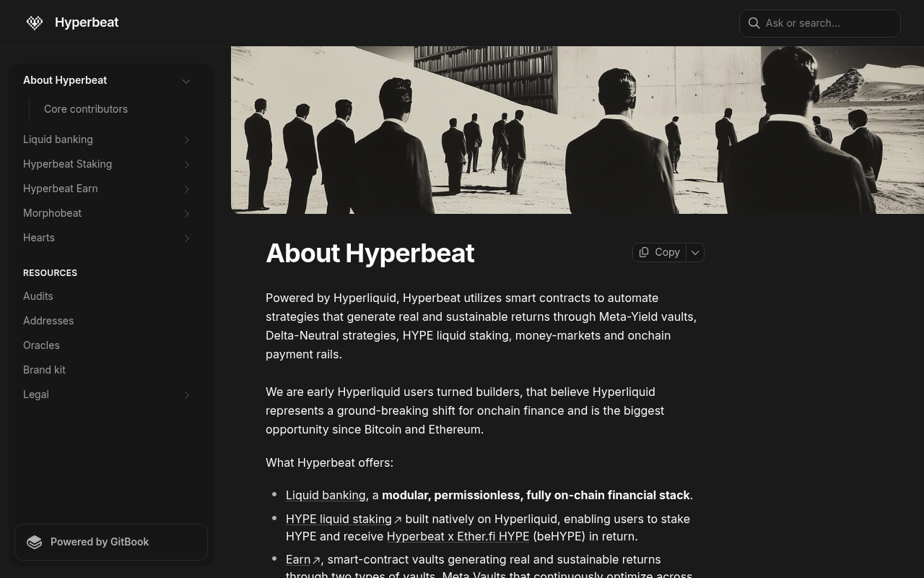
Task: Expand the Hyperbeat Earn chevron
Action: point(186,189)
